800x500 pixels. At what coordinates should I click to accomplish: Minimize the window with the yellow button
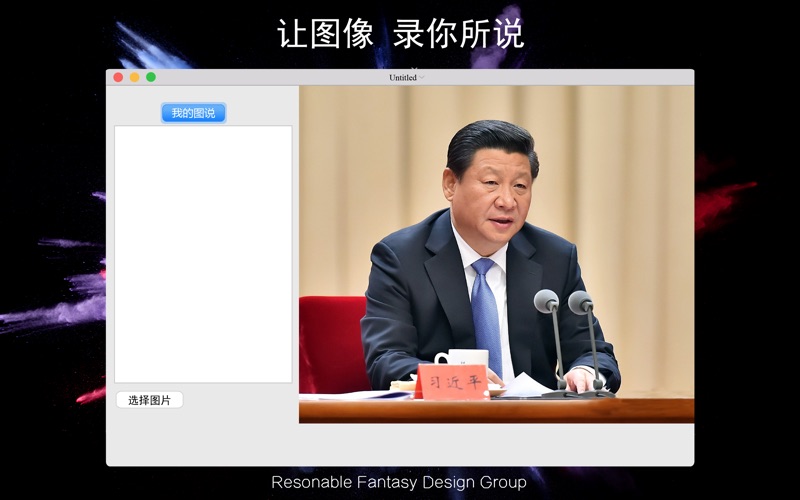tap(134, 77)
